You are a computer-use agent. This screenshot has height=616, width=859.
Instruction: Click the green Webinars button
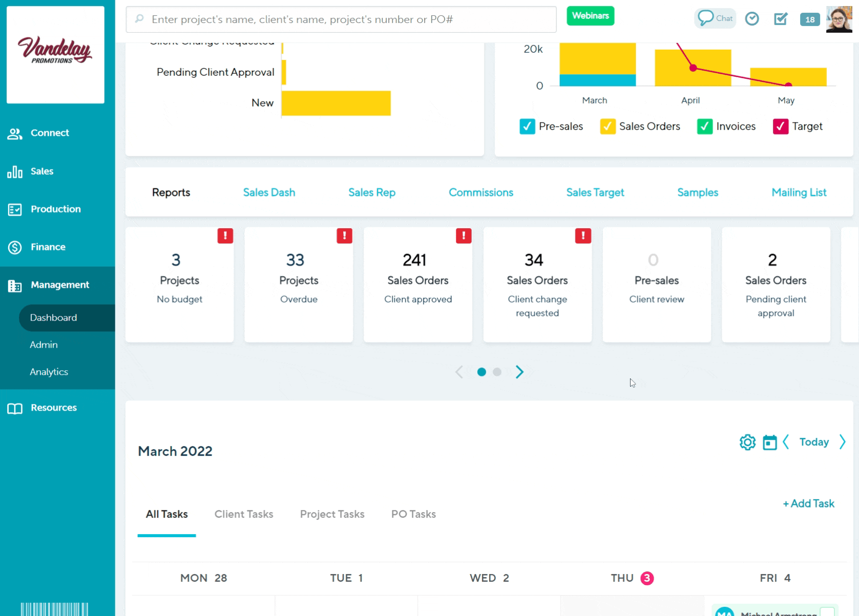tap(590, 16)
